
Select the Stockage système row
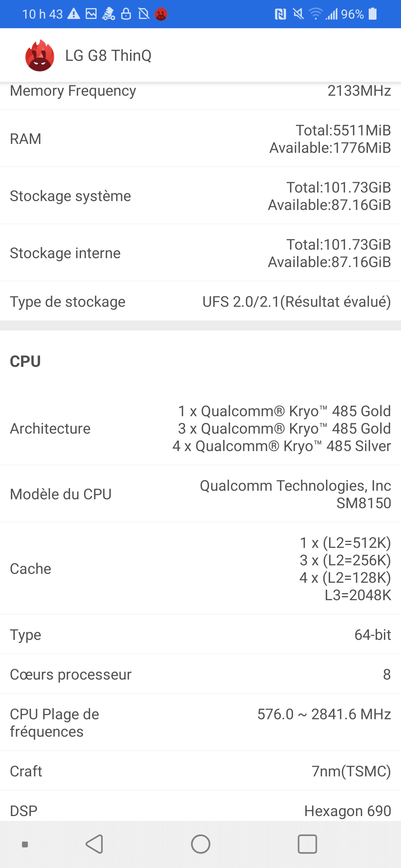point(200,196)
